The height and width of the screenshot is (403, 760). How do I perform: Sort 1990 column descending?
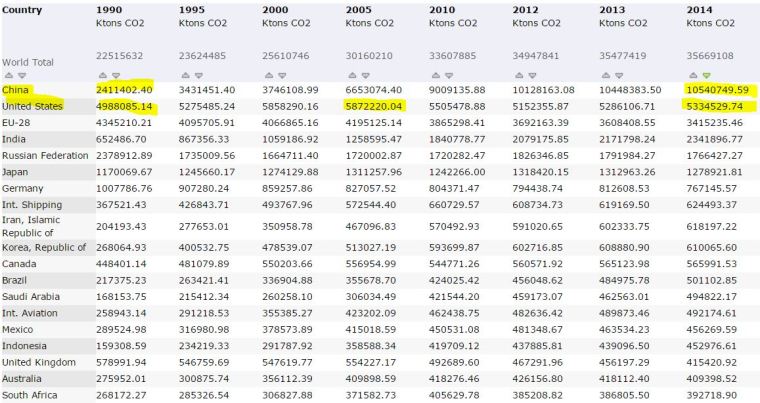[x=116, y=75]
